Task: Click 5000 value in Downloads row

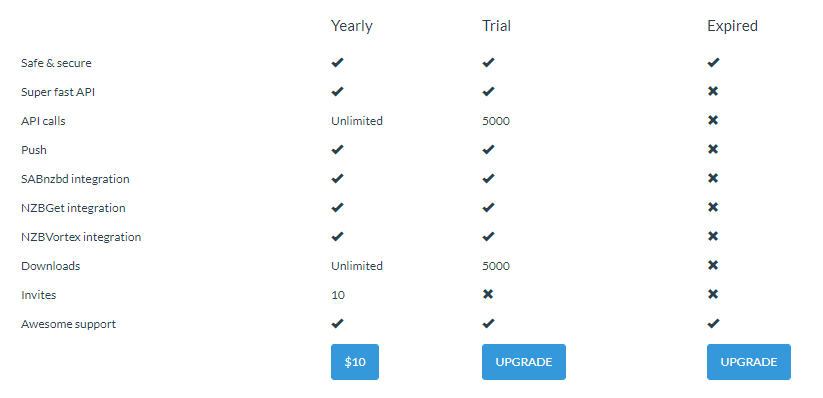Action: point(496,266)
